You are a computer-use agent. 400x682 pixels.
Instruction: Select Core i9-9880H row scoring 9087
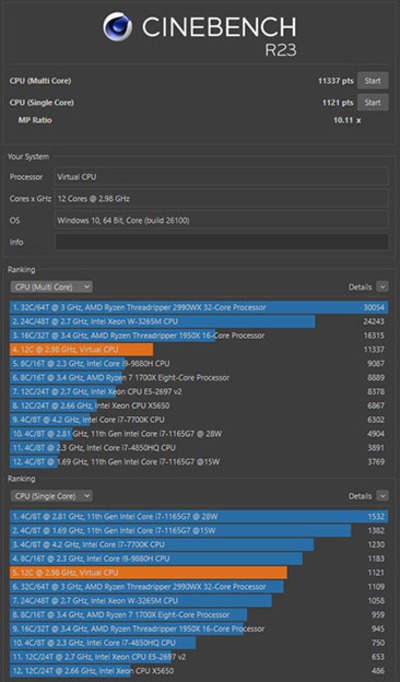pos(199,364)
